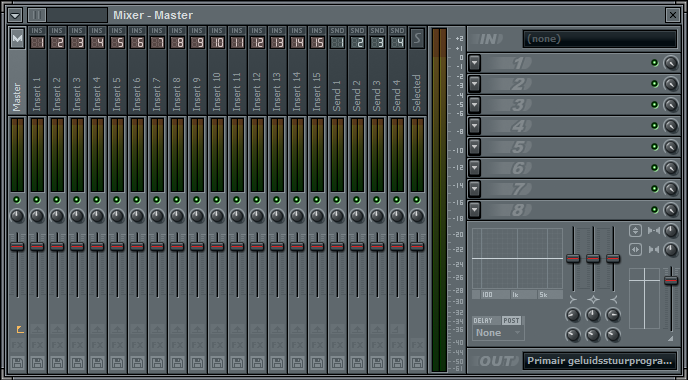Disable effect slot 1 green LED
688x380 pixels.
coord(655,63)
